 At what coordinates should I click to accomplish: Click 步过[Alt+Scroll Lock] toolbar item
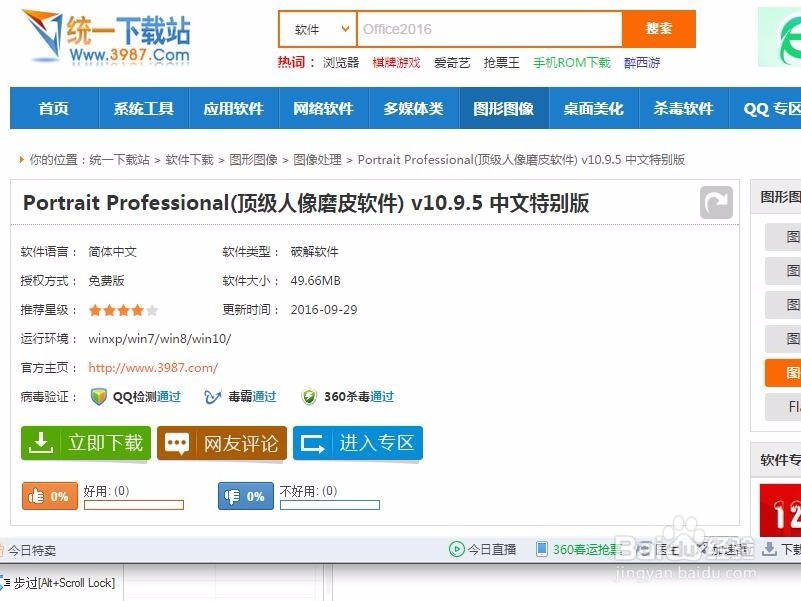tap(59, 583)
